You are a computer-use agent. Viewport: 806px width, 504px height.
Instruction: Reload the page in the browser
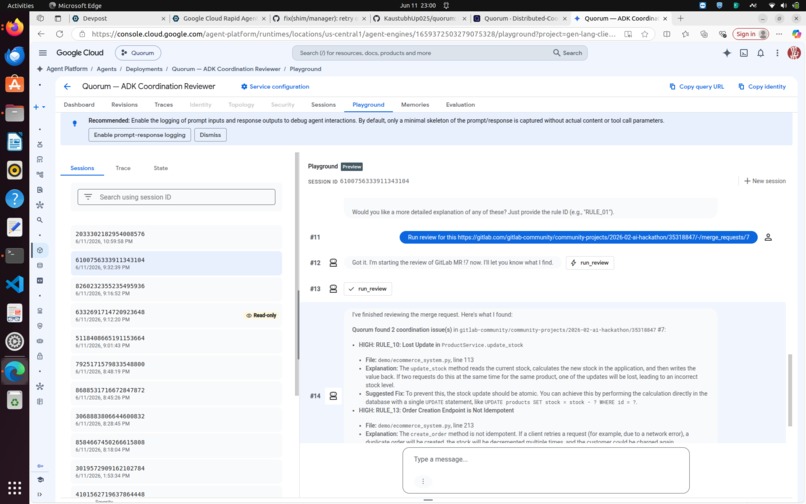coord(60,34)
